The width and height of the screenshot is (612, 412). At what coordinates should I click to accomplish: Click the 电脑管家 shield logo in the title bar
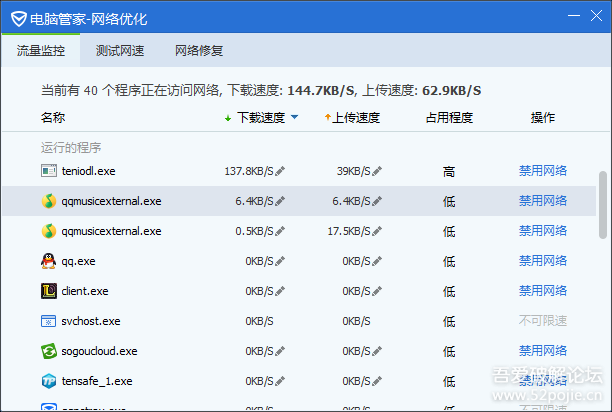click(18, 19)
